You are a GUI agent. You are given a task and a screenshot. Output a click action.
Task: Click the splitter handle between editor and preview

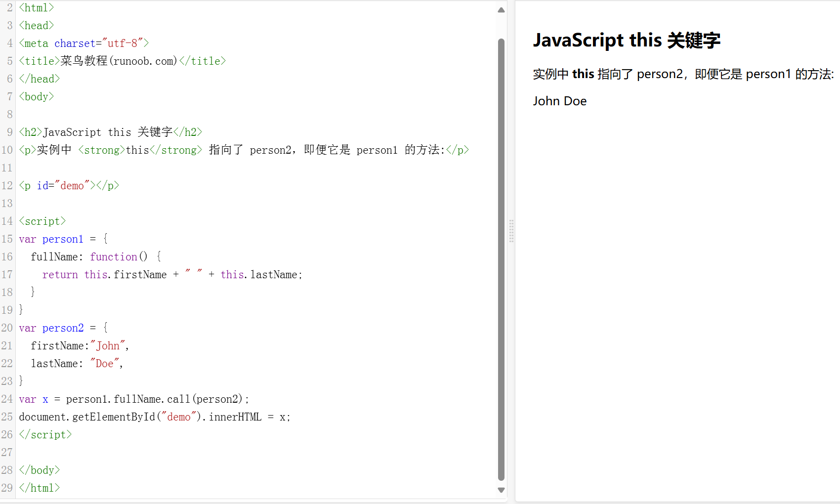click(x=511, y=231)
